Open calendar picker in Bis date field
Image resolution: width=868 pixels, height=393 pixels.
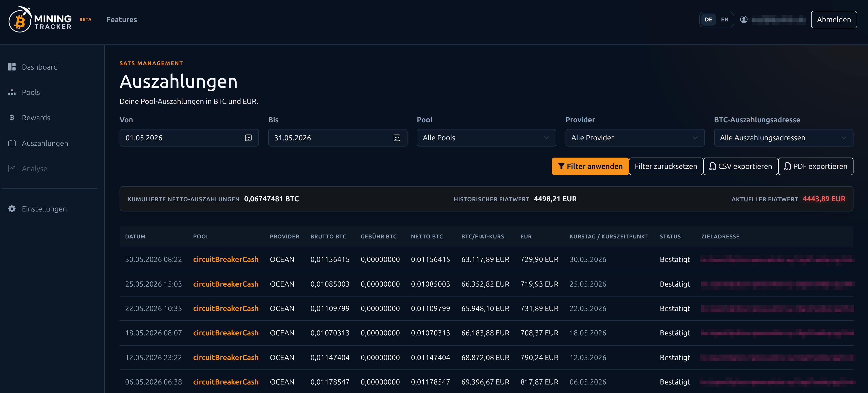pyautogui.click(x=397, y=138)
